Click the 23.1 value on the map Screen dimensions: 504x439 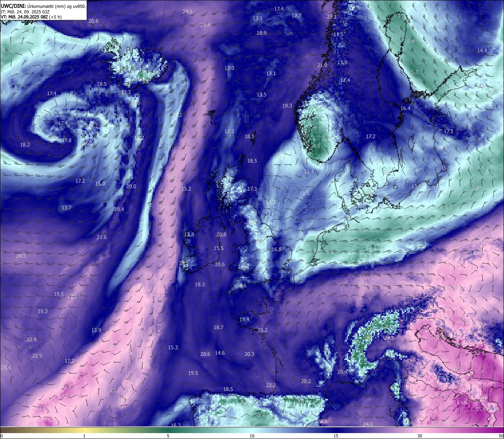[332, 17]
